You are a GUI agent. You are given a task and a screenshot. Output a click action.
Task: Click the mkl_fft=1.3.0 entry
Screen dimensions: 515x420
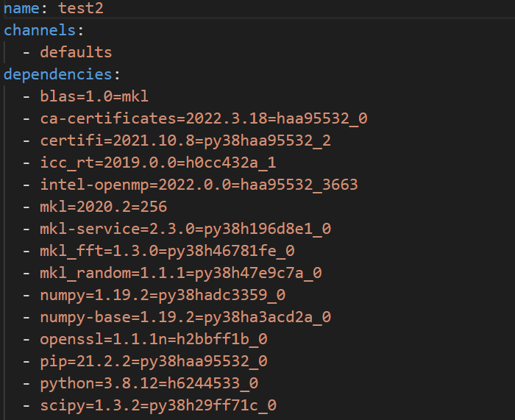click(167, 251)
